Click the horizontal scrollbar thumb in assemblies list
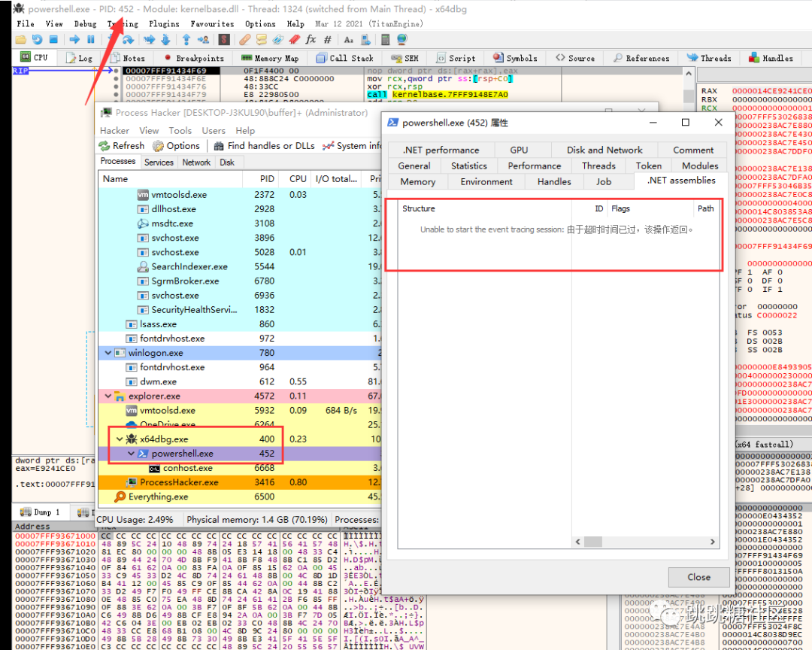812x650 pixels. (593, 542)
